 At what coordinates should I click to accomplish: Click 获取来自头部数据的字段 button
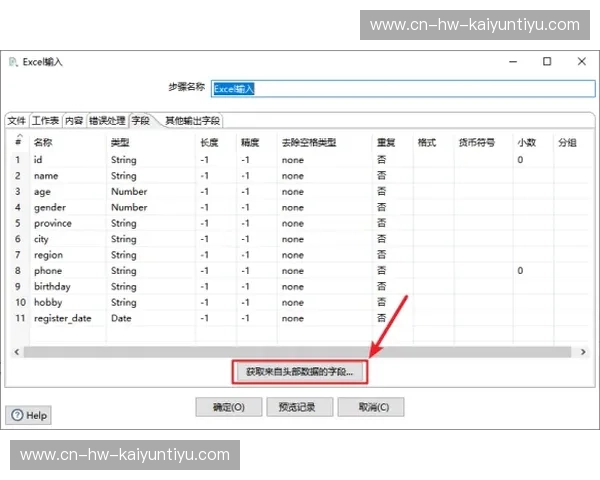point(300,372)
